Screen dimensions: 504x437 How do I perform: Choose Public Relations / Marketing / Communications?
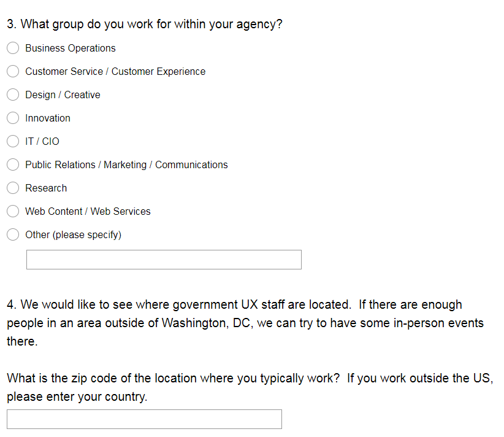coord(13,164)
